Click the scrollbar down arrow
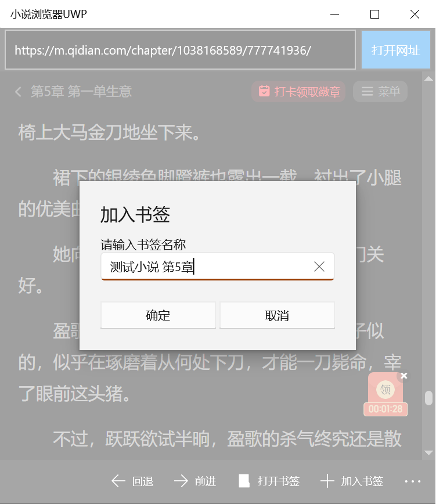This screenshot has height=504, width=436. [x=428, y=452]
